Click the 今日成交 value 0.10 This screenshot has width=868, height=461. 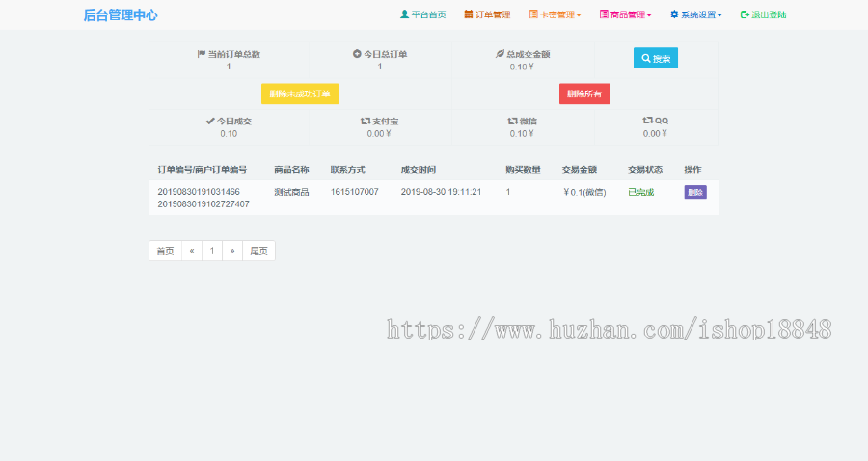pyautogui.click(x=229, y=134)
